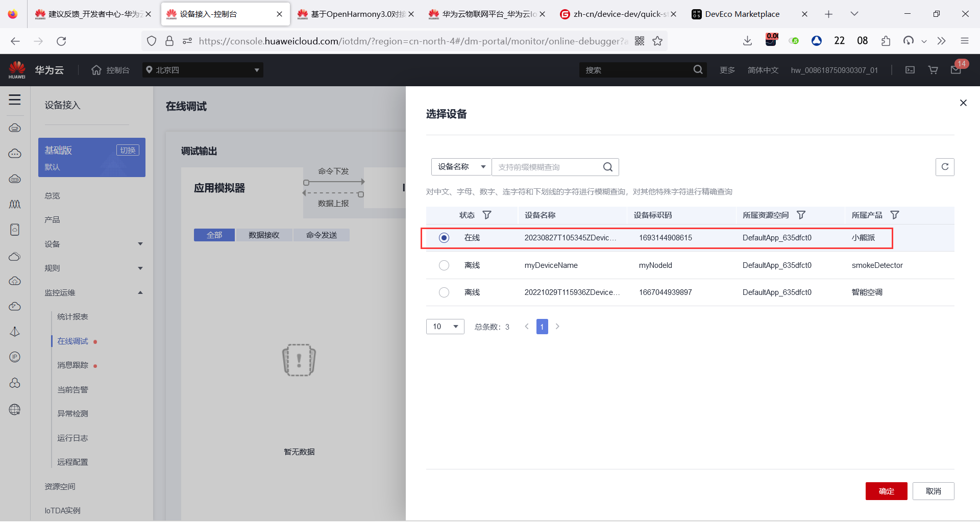
Task: Open 消息跟踪 in the sidebar menu
Action: click(73, 365)
